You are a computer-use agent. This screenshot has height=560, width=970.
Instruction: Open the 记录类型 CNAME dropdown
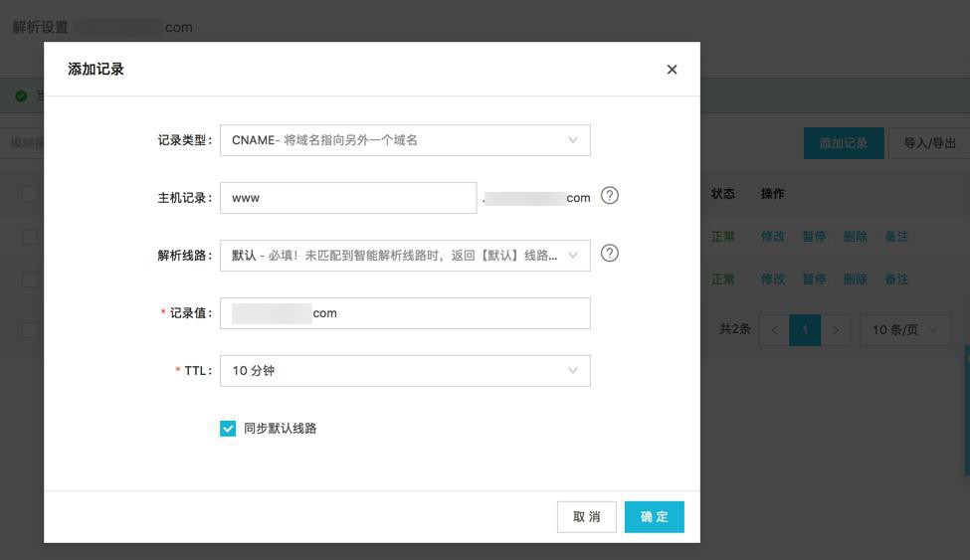[x=405, y=140]
